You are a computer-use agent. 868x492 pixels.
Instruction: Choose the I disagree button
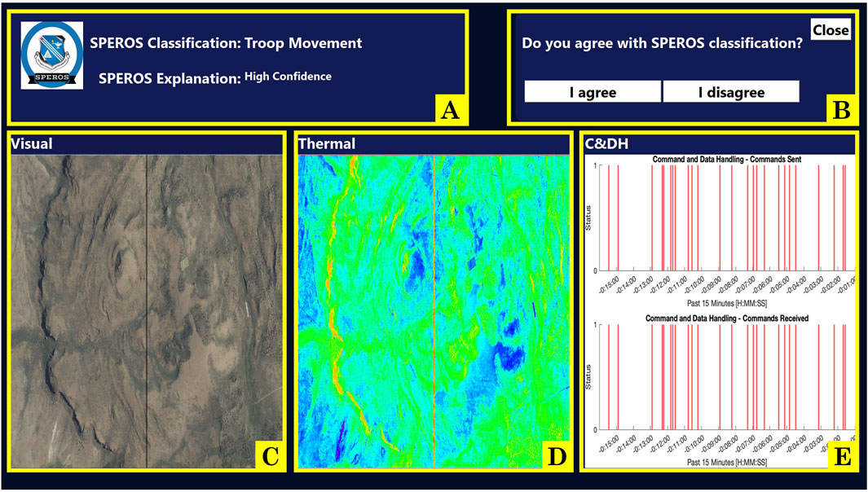[730, 92]
